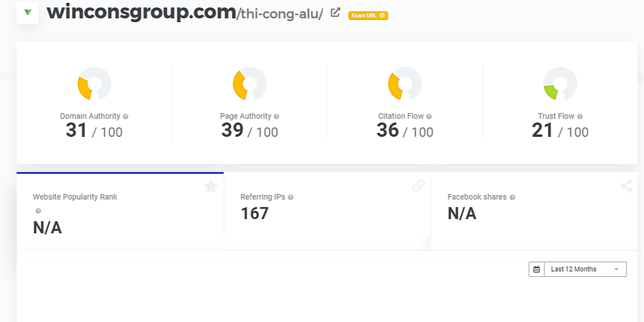Click the Referring IPs help icon
The image size is (644, 322).
[x=290, y=197]
